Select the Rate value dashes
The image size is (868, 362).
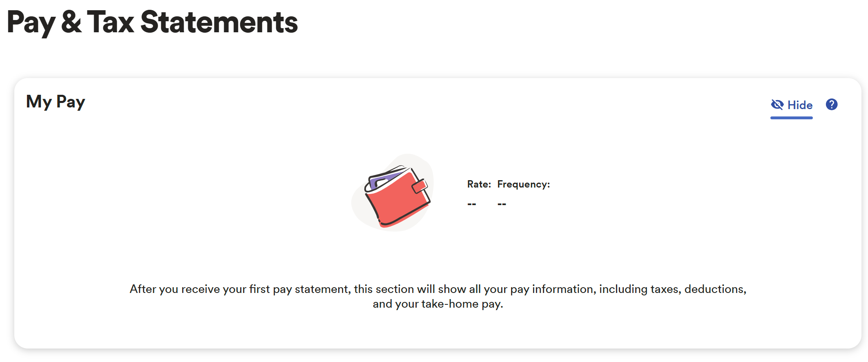pos(472,204)
